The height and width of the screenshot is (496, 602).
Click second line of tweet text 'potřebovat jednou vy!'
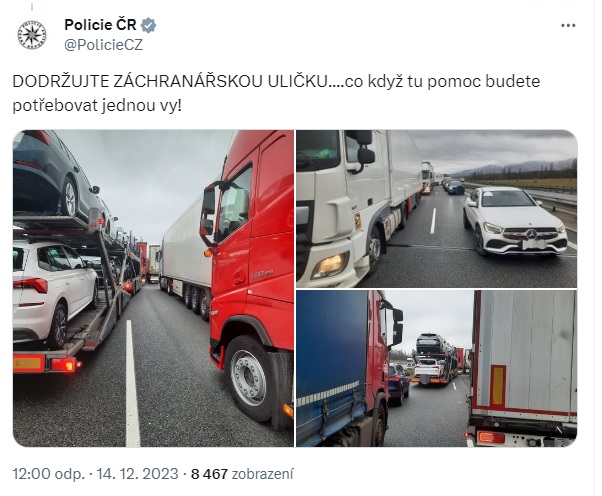[x=97, y=106]
